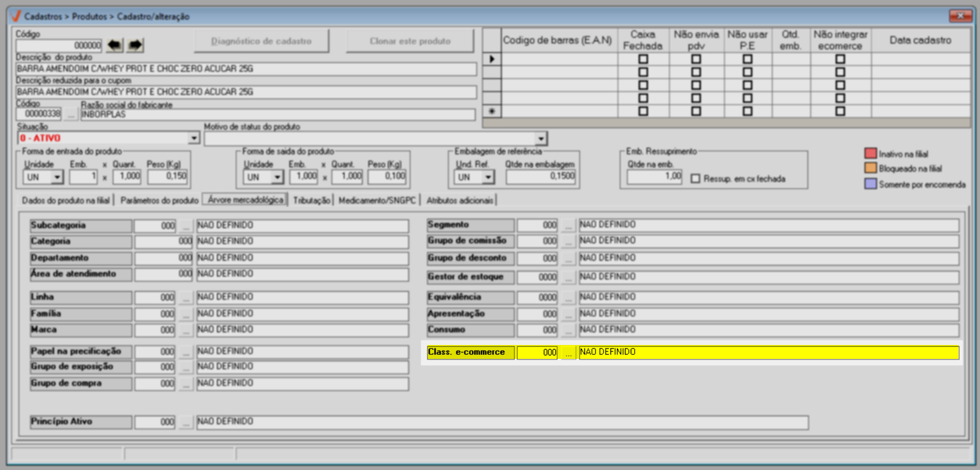Open Class. e-commerce lookup ellipsis button

(568, 352)
